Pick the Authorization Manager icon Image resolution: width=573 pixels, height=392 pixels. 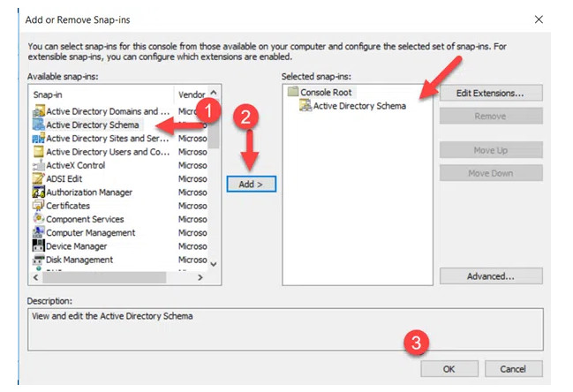coord(38,192)
